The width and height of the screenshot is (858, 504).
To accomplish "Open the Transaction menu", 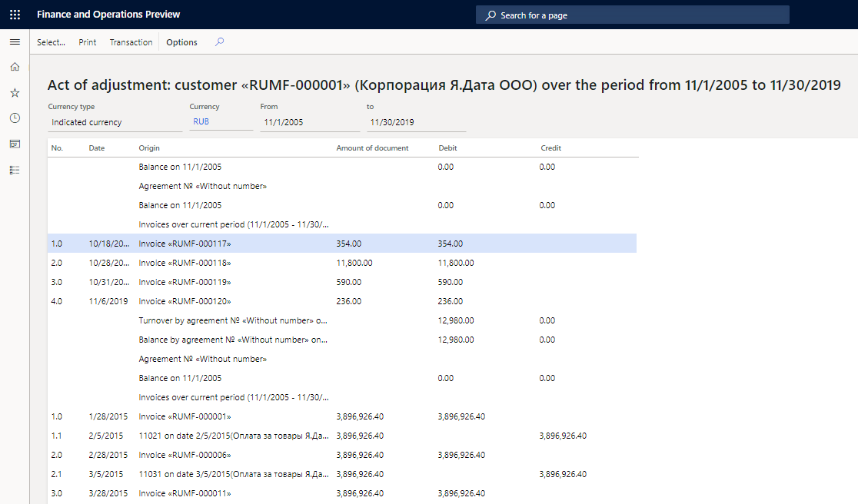I will pyautogui.click(x=130, y=42).
